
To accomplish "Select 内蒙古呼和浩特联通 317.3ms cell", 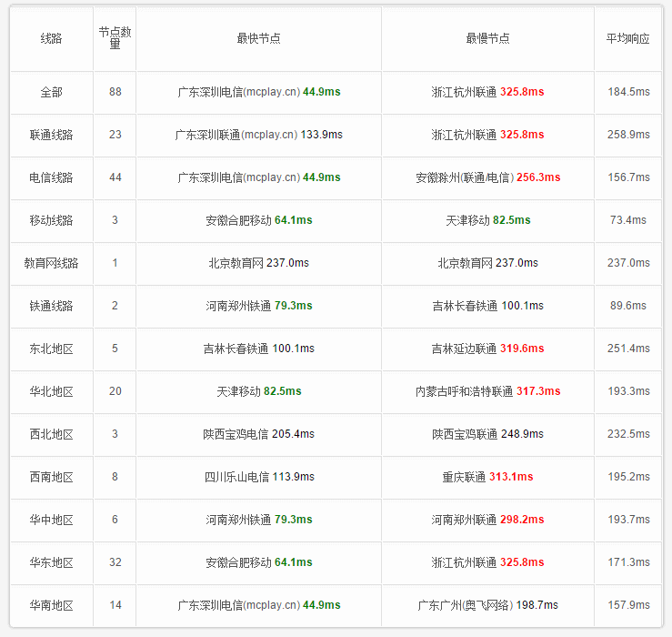I will 487,391.
